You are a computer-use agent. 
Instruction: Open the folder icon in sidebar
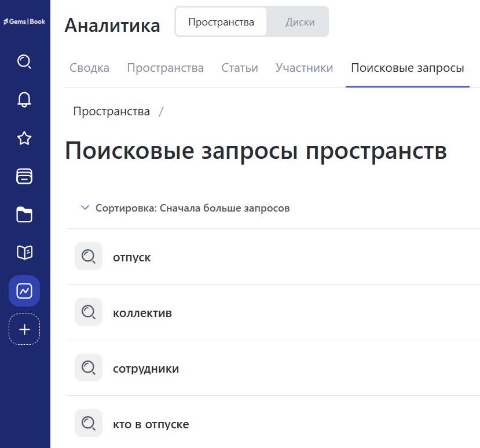pos(24,214)
